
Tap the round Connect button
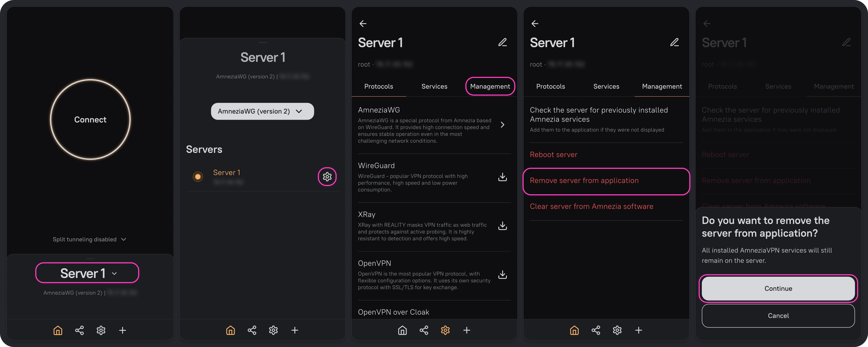90,120
